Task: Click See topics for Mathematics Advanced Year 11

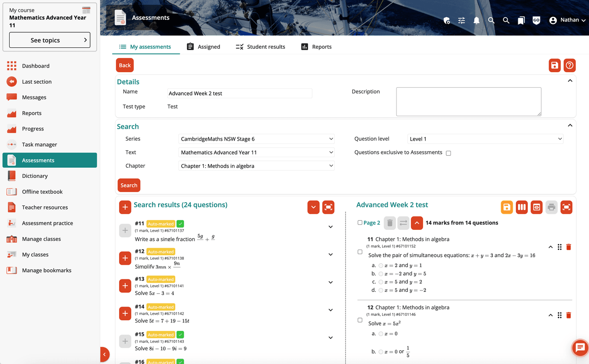Action: (x=49, y=40)
